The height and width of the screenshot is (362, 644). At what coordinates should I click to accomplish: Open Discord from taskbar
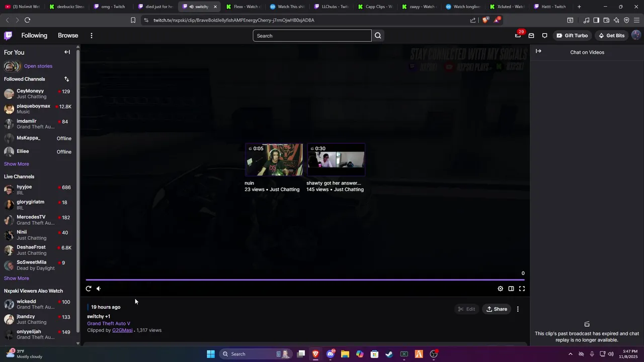click(331, 354)
